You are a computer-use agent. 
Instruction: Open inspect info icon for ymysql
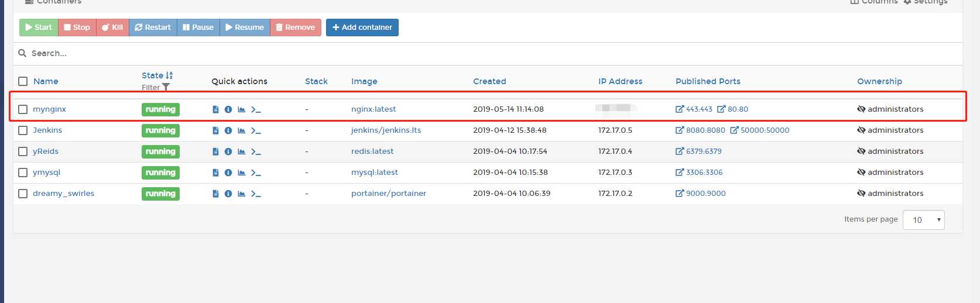point(228,173)
